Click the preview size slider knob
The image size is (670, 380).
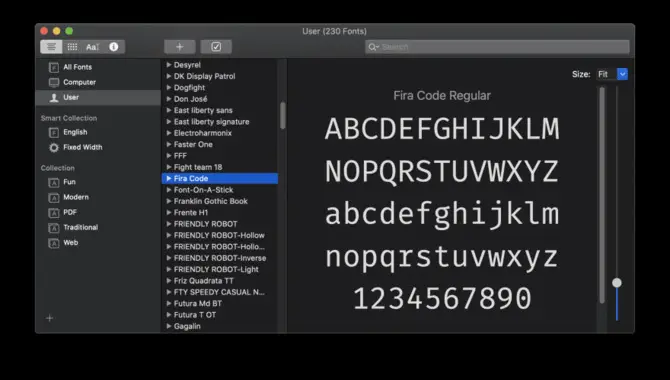click(x=617, y=283)
